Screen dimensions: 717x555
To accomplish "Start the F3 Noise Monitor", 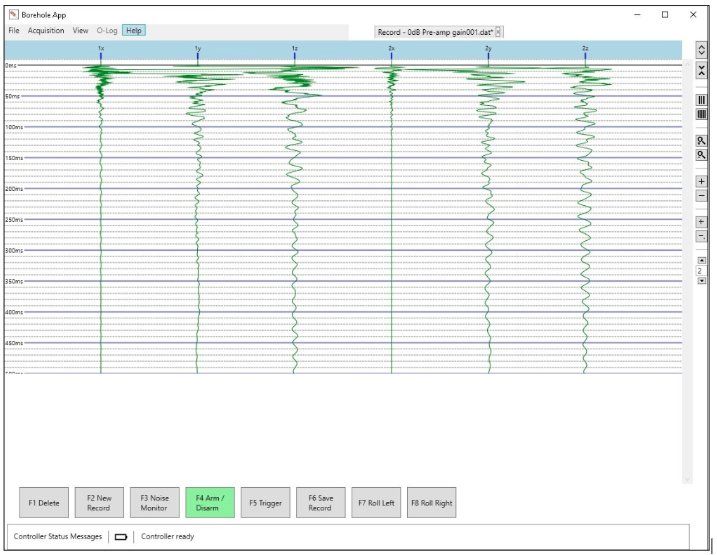I will coord(155,503).
